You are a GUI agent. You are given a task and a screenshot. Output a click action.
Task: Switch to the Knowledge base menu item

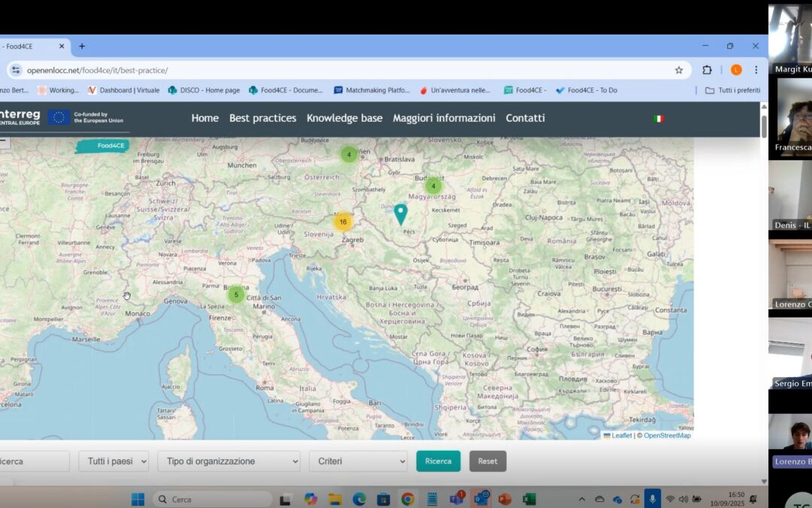(344, 118)
